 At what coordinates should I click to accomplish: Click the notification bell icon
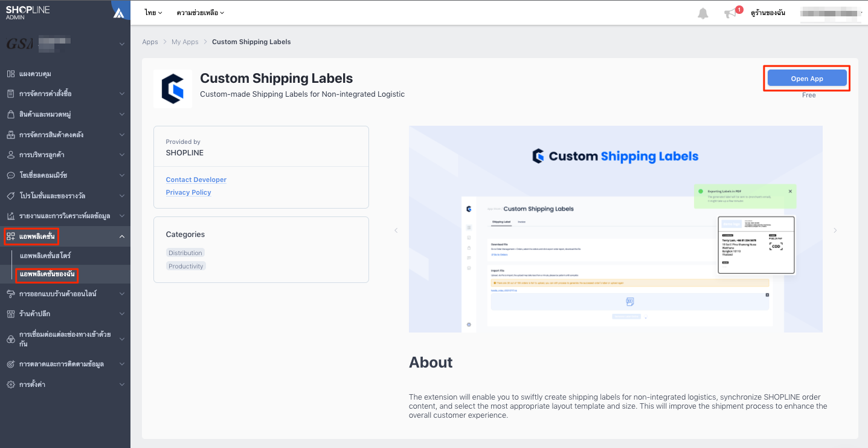pyautogui.click(x=702, y=13)
